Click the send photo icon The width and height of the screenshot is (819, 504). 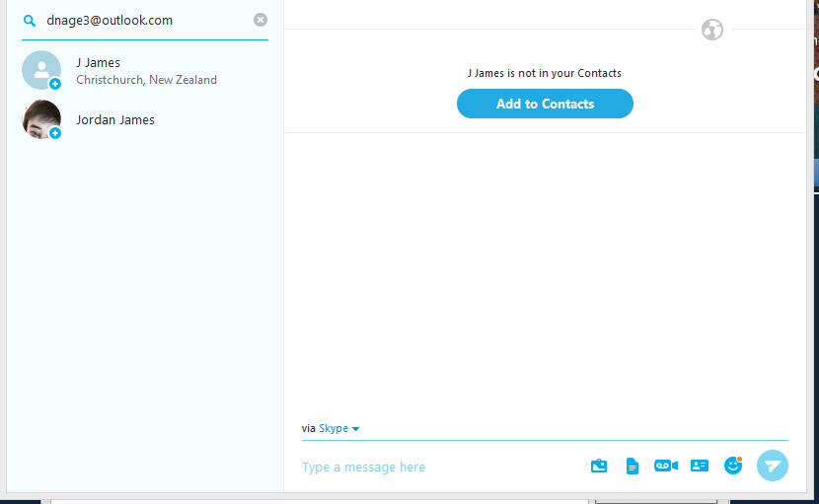pos(599,466)
